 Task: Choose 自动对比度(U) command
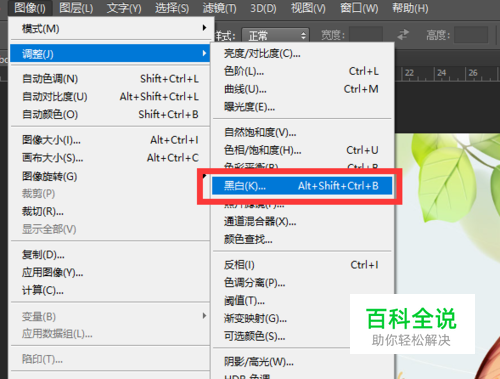(x=110, y=97)
